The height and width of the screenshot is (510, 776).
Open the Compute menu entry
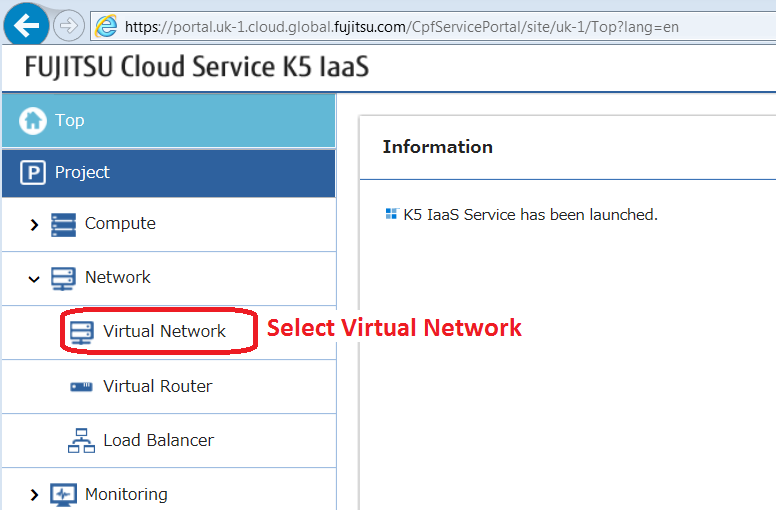tap(120, 223)
